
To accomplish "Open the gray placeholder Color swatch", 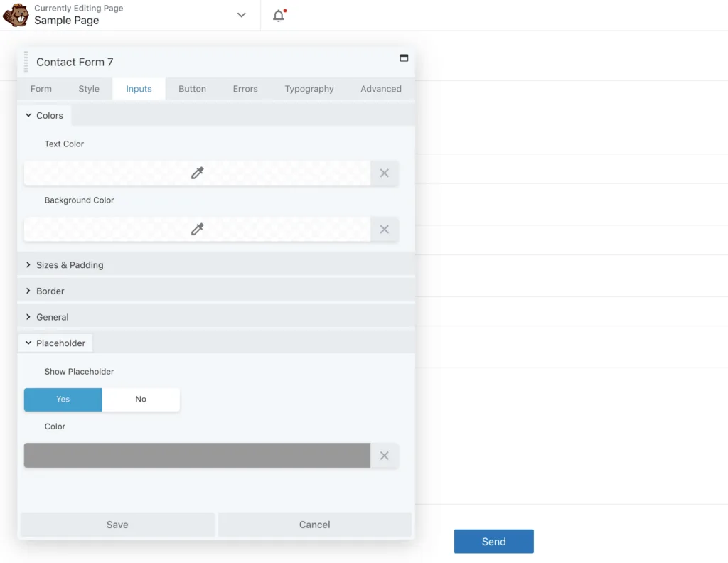I will pyautogui.click(x=198, y=456).
